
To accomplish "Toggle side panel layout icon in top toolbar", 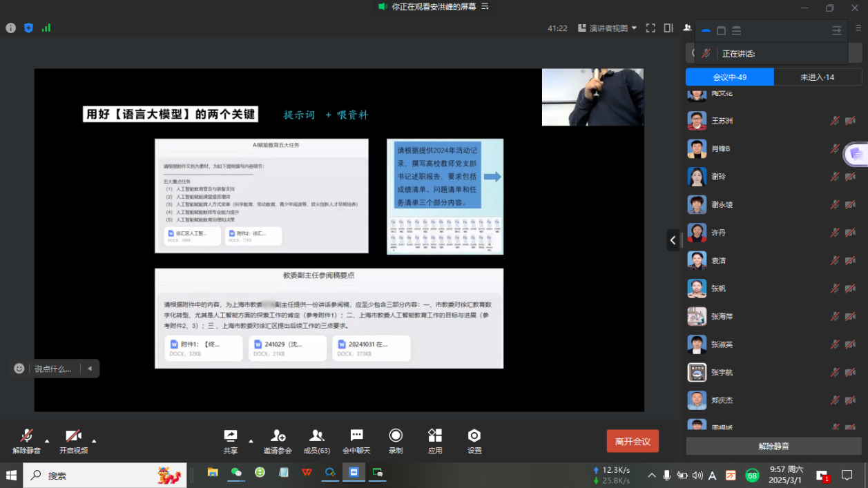I will [668, 28].
